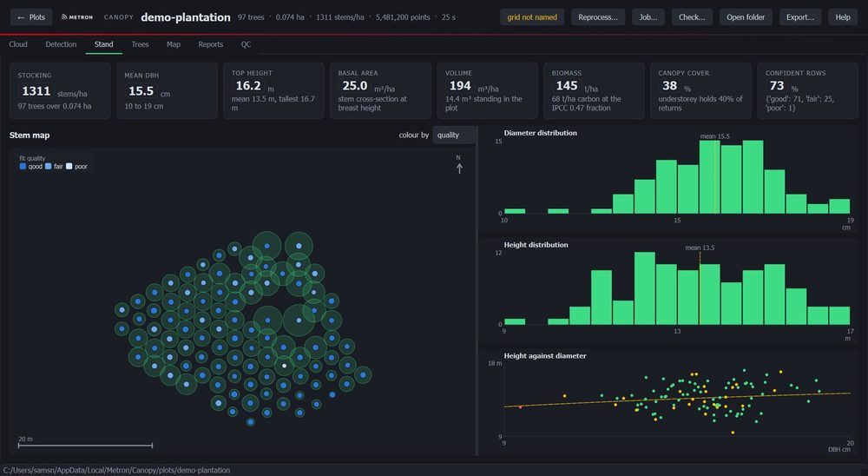Click the '1311 stems/ha' header text

340,17
